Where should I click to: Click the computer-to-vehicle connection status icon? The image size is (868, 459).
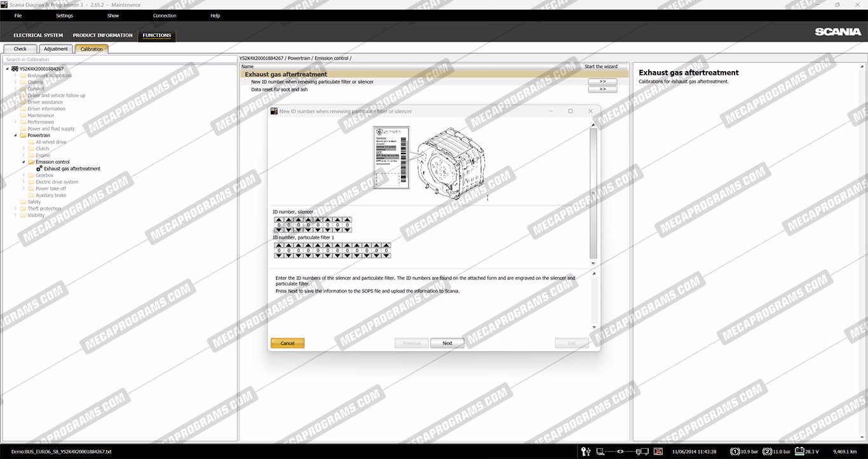[x=623, y=451]
